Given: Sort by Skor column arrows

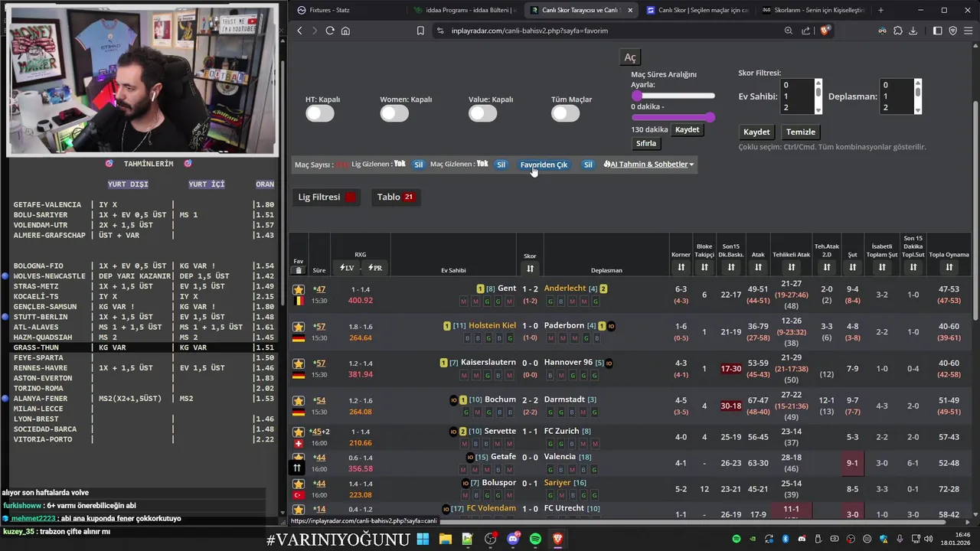Looking at the screenshot, I should pos(530,269).
